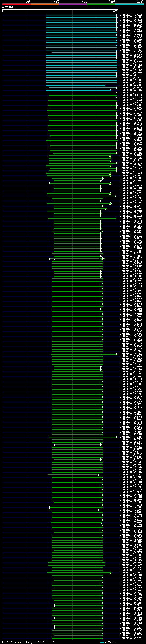Select hit label UniRef100_C4J149

click(x=131, y=140)
